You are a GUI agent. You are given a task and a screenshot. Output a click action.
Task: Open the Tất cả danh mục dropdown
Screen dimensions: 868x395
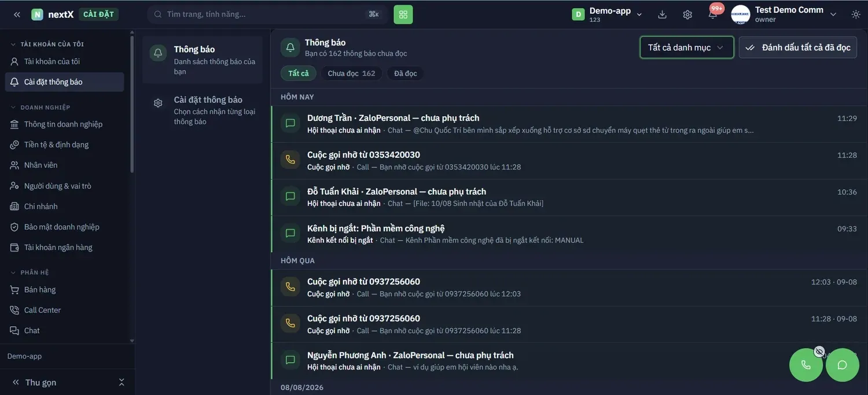coord(687,47)
